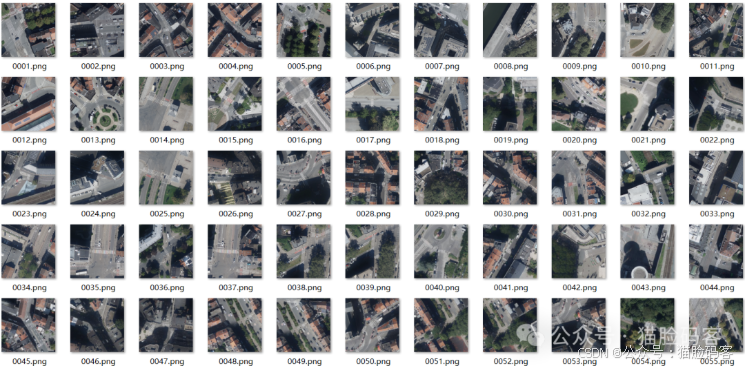745x366 pixels.
Task: Choose the 0024.png thumbnail
Action: pos(97,178)
